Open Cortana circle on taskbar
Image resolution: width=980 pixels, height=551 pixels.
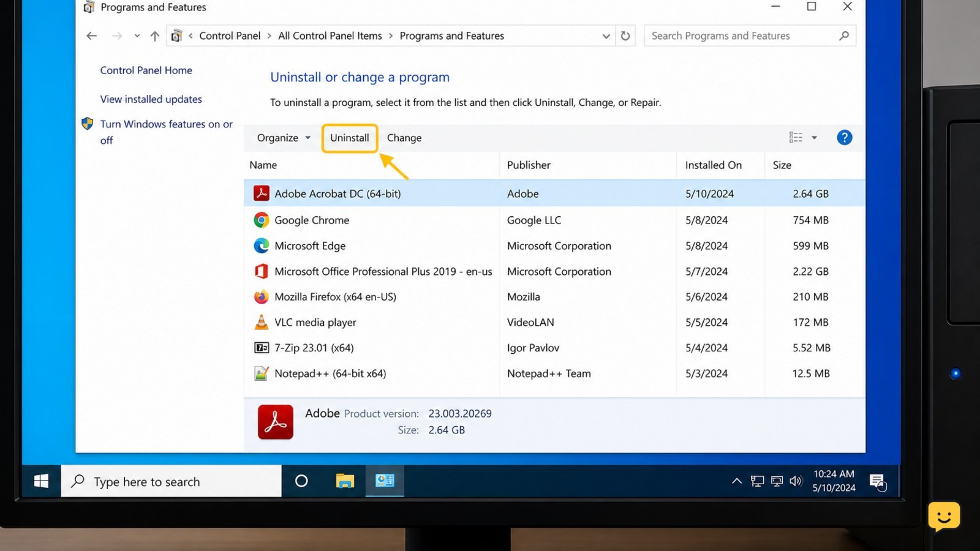point(301,481)
